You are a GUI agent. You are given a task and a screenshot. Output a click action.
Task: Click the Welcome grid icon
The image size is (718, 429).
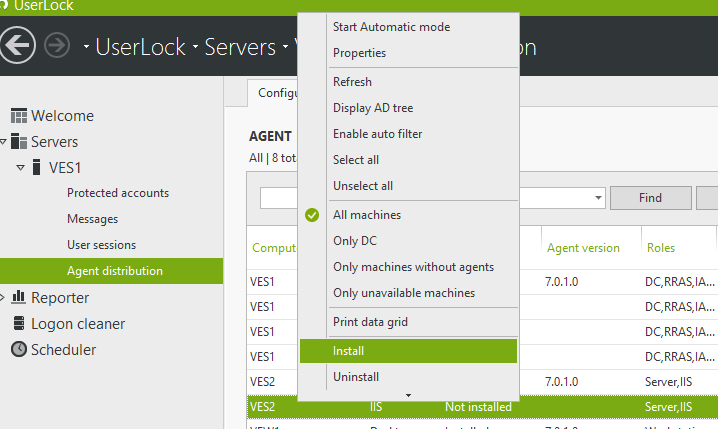click(x=19, y=116)
